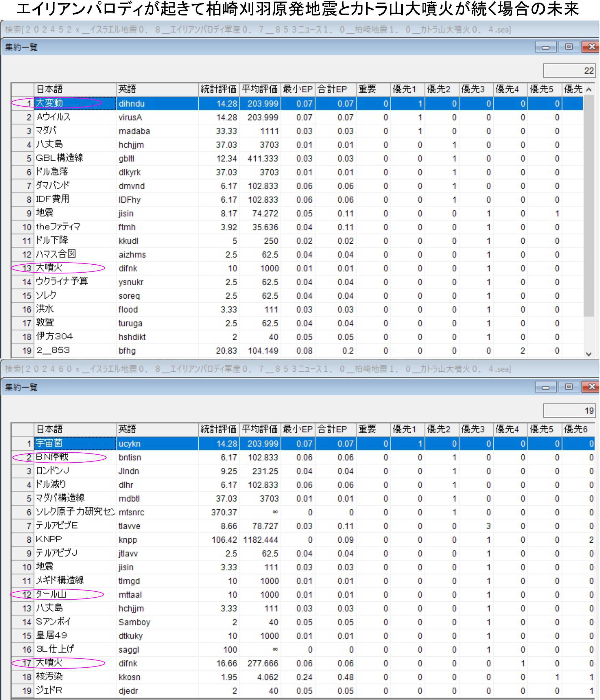Sort upper table by 合計EP header
600x700 pixels.
pos(336,90)
